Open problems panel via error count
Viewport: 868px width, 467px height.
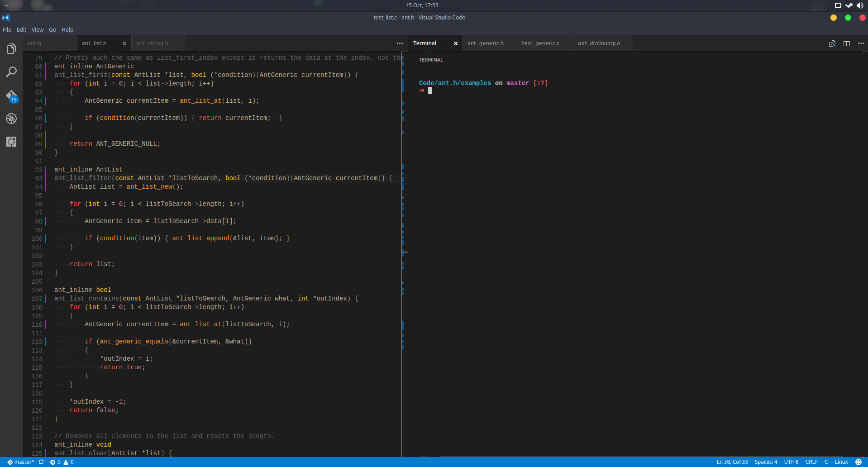tap(55, 462)
